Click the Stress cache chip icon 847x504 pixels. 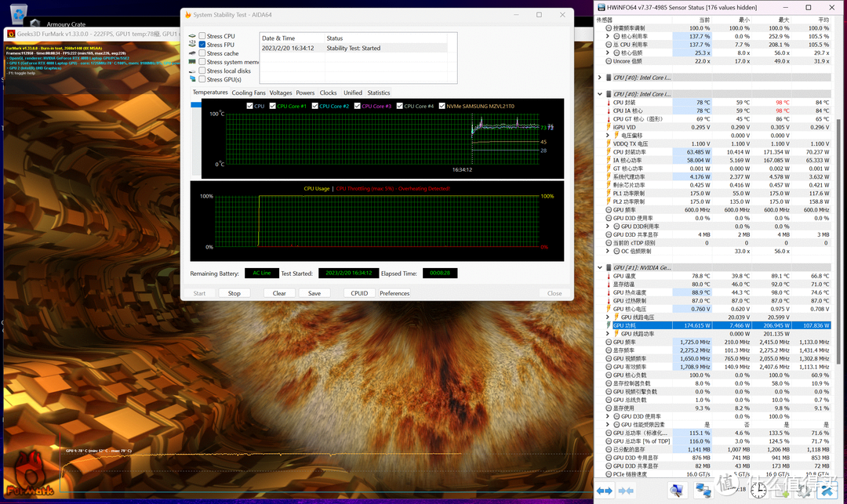pos(192,53)
